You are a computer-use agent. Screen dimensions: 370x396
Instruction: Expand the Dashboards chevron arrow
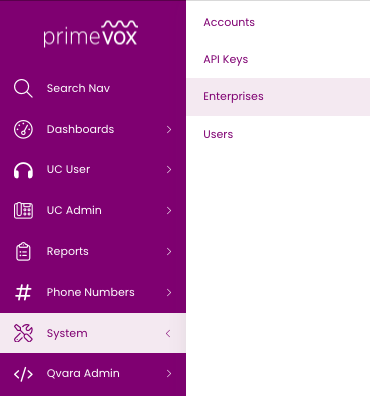point(169,129)
